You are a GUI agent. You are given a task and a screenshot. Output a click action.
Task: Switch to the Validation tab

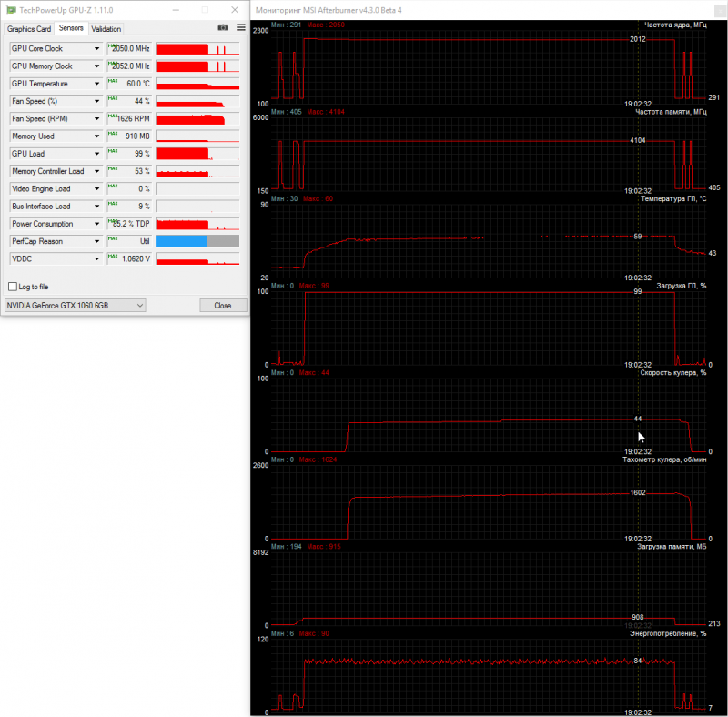106,29
